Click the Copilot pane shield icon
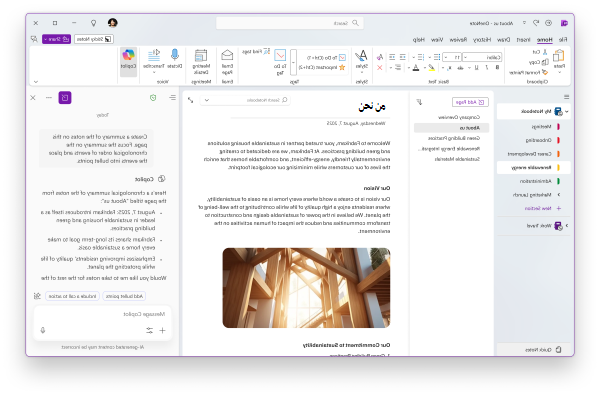 click(x=153, y=98)
